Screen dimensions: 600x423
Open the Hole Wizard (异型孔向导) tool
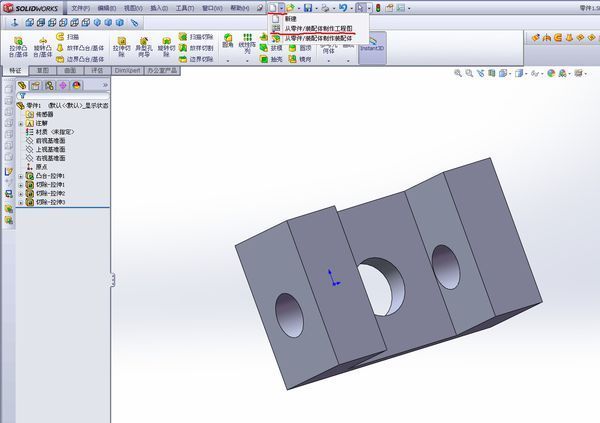tap(144, 47)
